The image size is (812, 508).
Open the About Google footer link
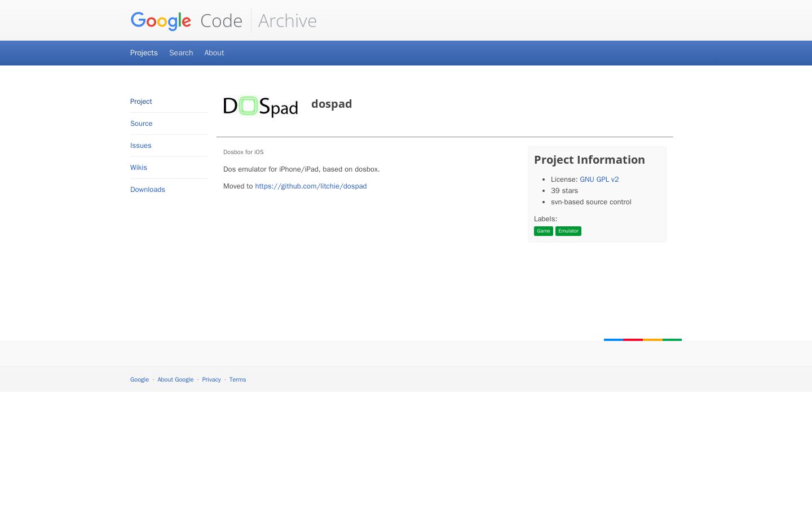click(x=175, y=380)
